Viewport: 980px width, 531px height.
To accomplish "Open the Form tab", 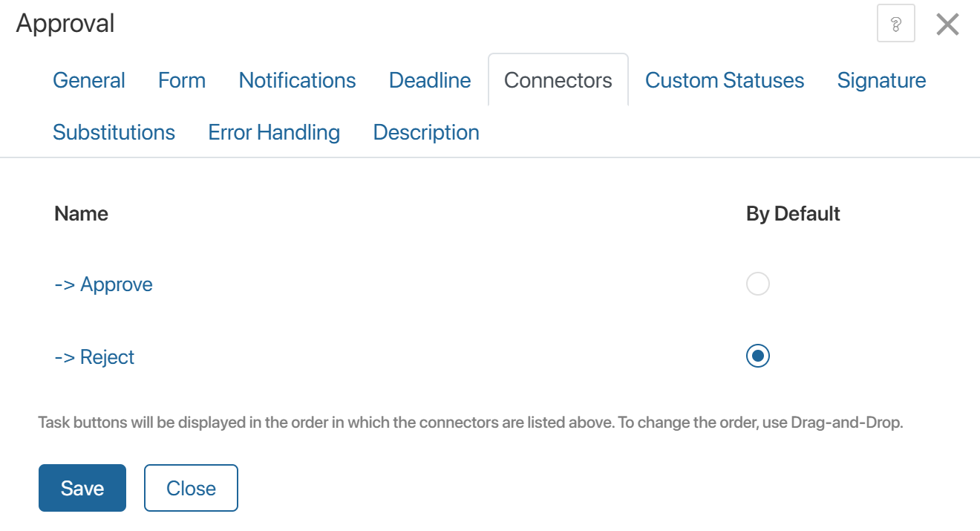I will coord(182,80).
